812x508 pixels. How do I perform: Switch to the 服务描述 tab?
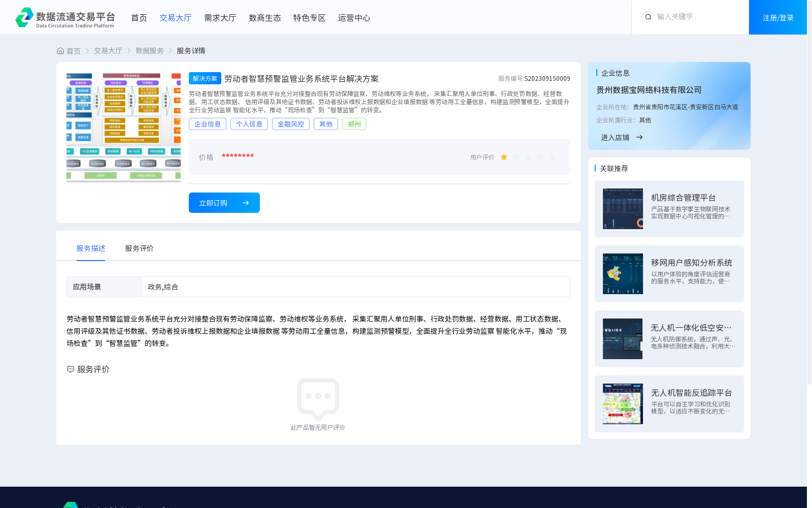[91, 248]
